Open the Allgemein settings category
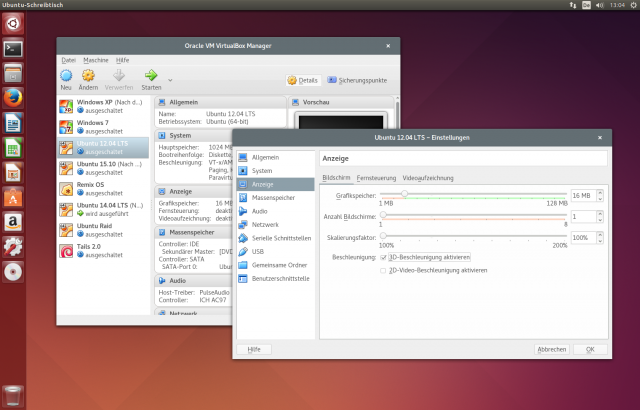Screen dimensions: 640x410 [276, 157]
